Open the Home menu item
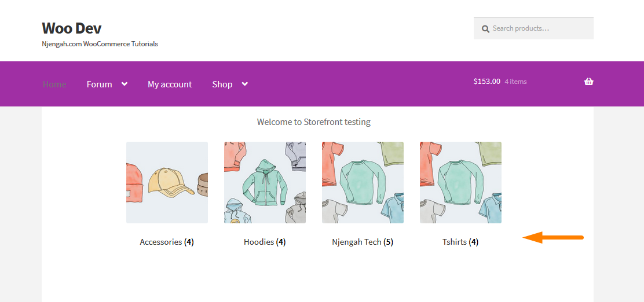The width and height of the screenshot is (644, 302). tap(54, 84)
